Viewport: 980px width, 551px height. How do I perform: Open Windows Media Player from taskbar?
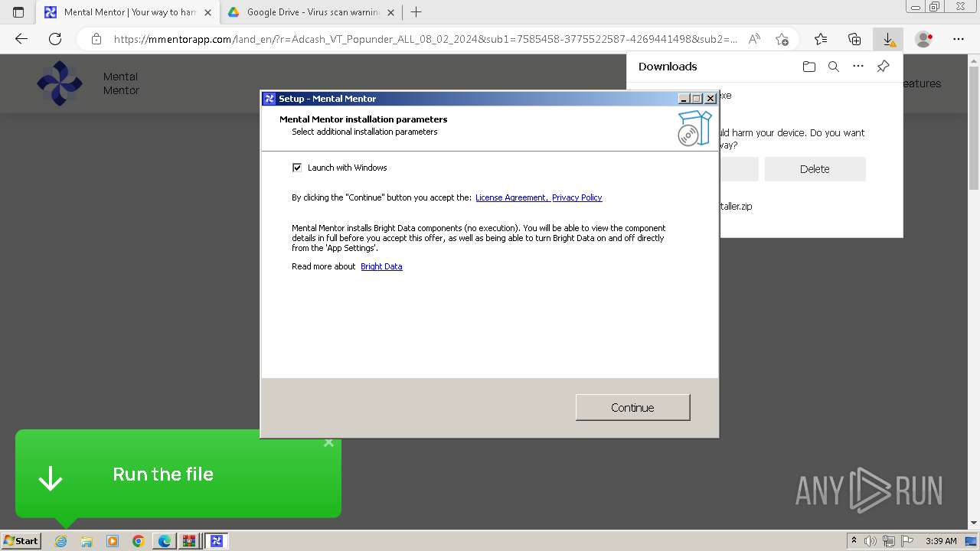pyautogui.click(x=113, y=541)
